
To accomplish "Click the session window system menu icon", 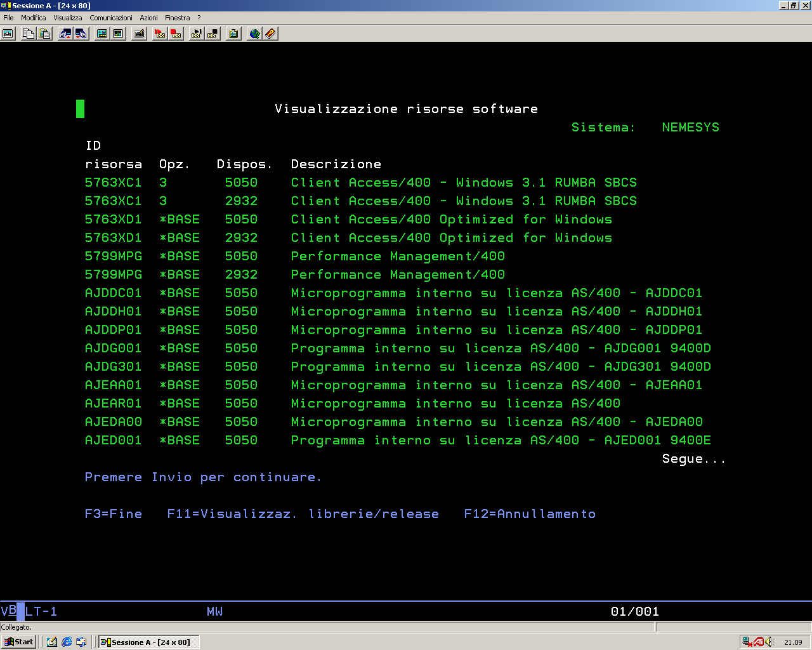I will coord(6,6).
